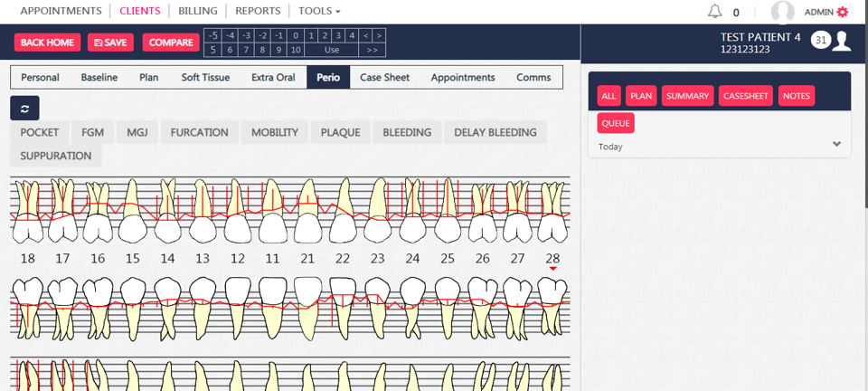Click the admin avatar picture
Screen dimensions: 868x391
[x=782, y=12]
